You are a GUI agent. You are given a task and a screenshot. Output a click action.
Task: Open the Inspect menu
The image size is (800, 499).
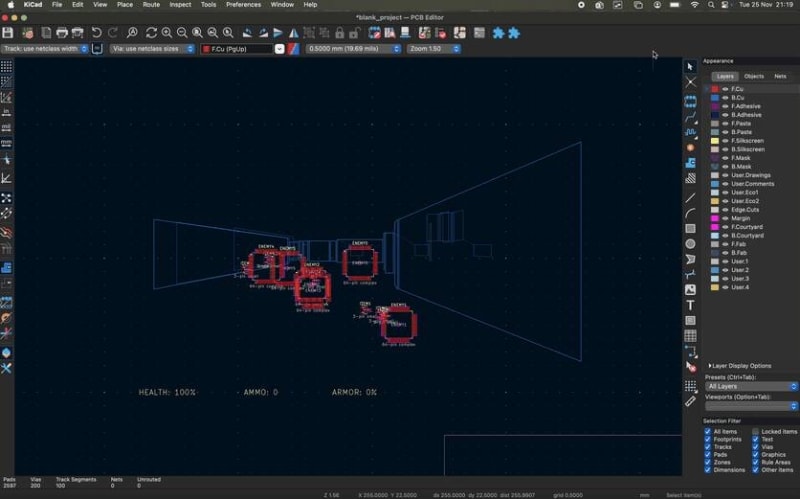click(x=180, y=5)
